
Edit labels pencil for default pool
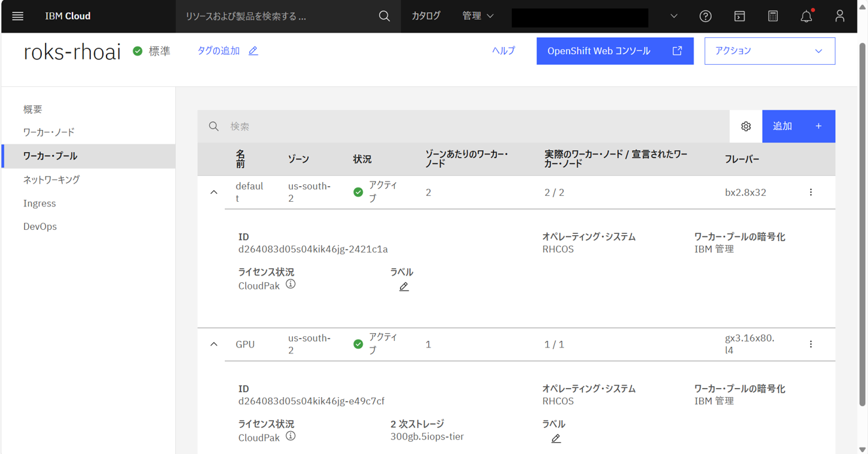point(404,287)
